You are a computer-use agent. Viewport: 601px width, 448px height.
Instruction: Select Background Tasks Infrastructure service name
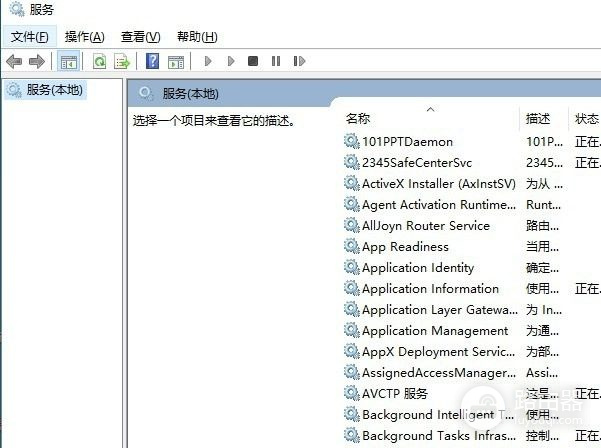point(439,436)
